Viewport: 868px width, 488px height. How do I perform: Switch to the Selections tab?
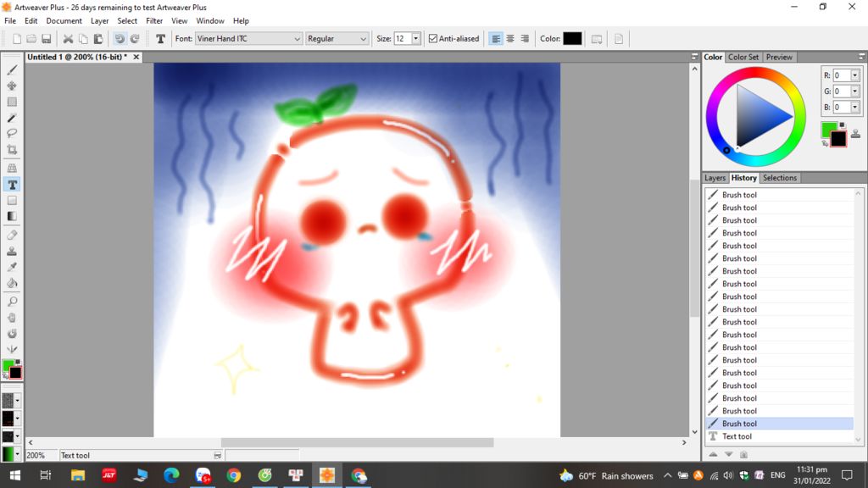pos(780,178)
